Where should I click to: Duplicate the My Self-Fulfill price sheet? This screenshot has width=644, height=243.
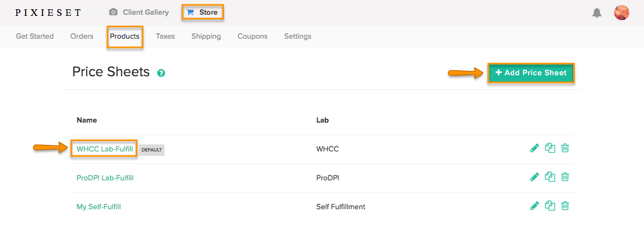click(550, 205)
